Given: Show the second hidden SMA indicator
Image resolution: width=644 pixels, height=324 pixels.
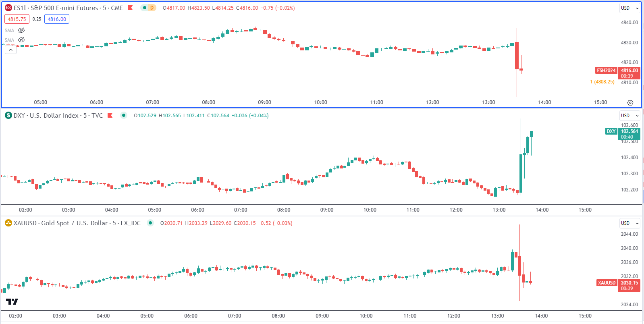Looking at the screenshot, I should tap(21, 40).
